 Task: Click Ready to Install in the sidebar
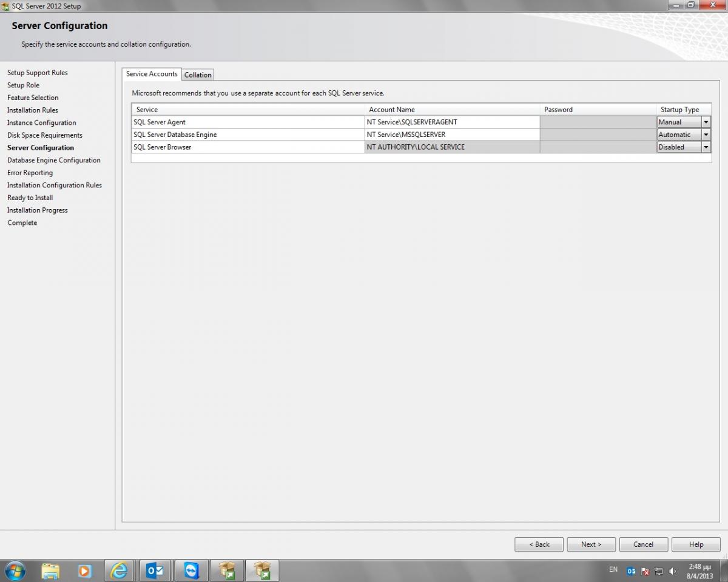pos(30,198)
